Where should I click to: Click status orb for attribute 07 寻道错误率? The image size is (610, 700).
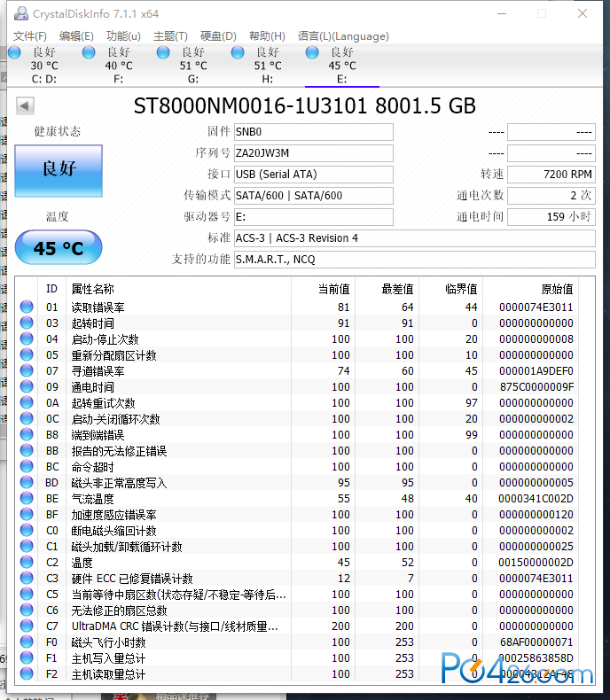coord(27,370)
